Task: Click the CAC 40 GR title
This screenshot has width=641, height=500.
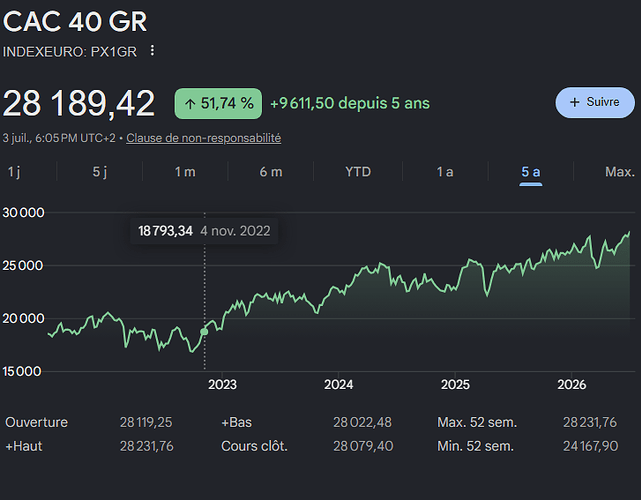Action: (75, 21)
